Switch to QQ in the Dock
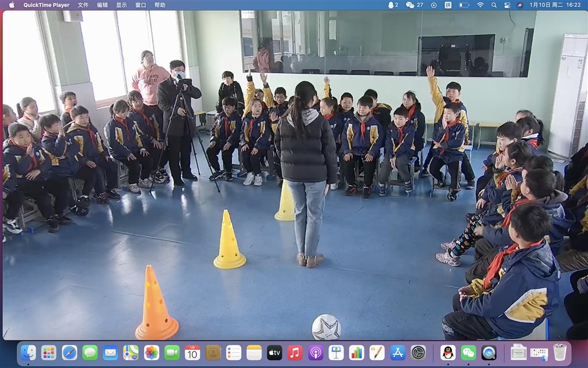This screenshot has height=368, width=588. tap(448, 353)
